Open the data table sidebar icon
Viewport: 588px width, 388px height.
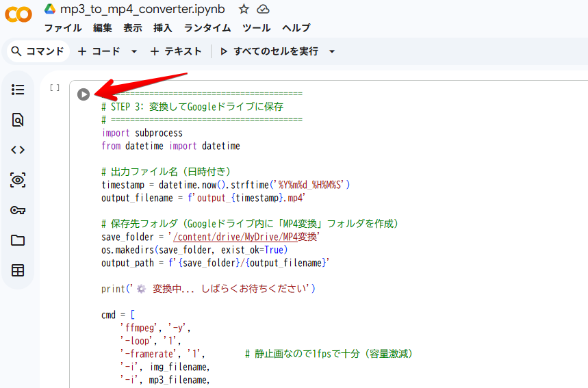tap(18, 270)
